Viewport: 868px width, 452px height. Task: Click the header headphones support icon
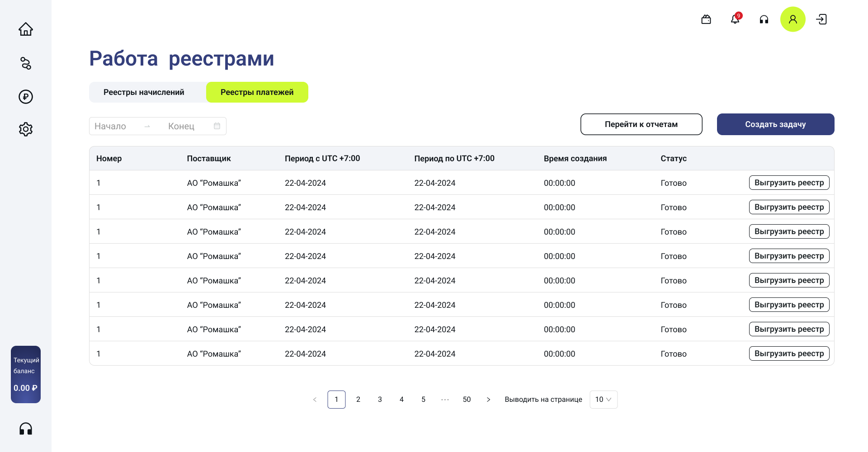click(x=764, y=19)
